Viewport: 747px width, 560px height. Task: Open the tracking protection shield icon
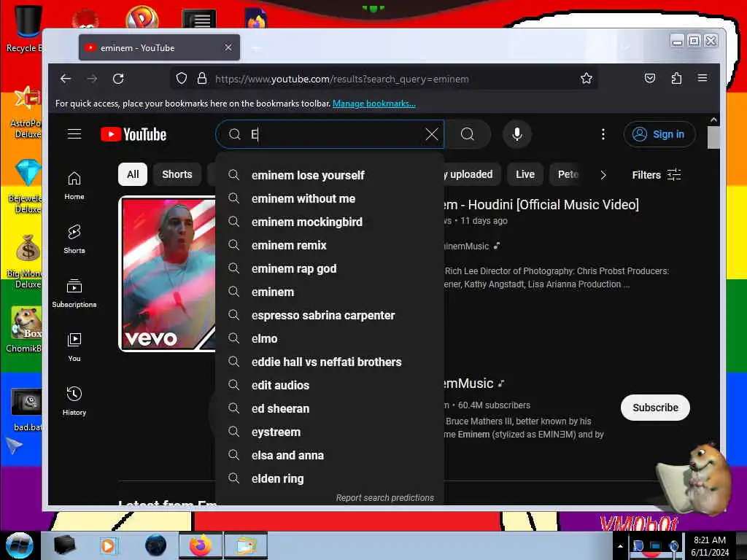tap(182, 79)
